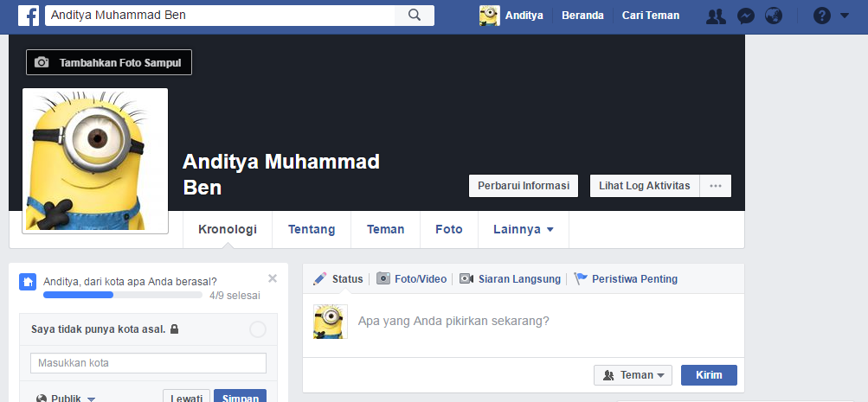868x402 pixels.
Task: Click Perbarui Informasi button
Action: [524, 186]
